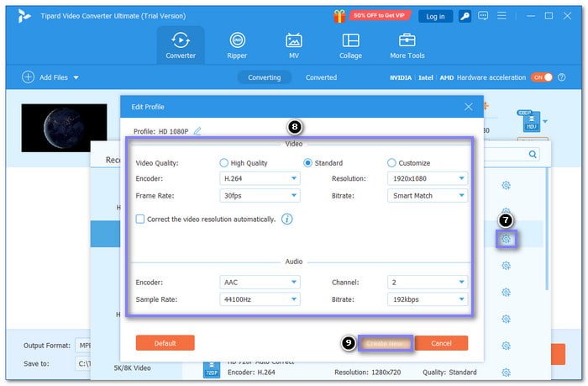The width and height of the screenshot is (588, 386).
Task: Click the Resolution: 1280x720 text
Action: 368,372
